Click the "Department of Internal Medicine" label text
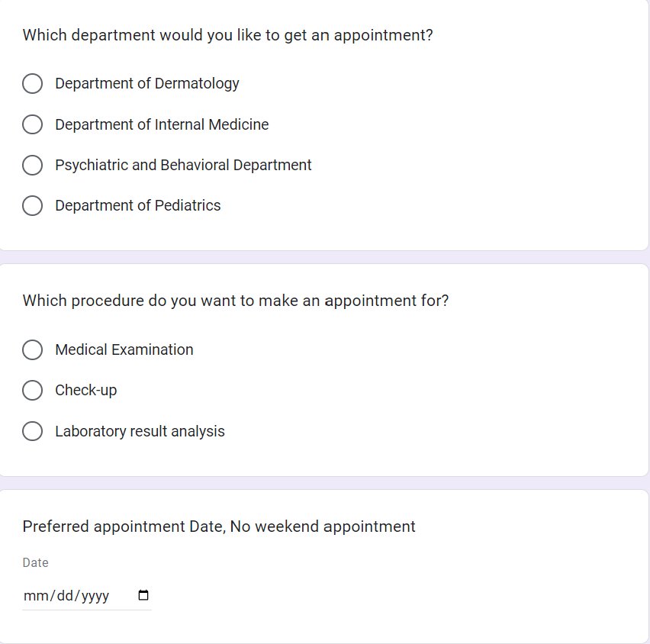 [x=162, y=124]
